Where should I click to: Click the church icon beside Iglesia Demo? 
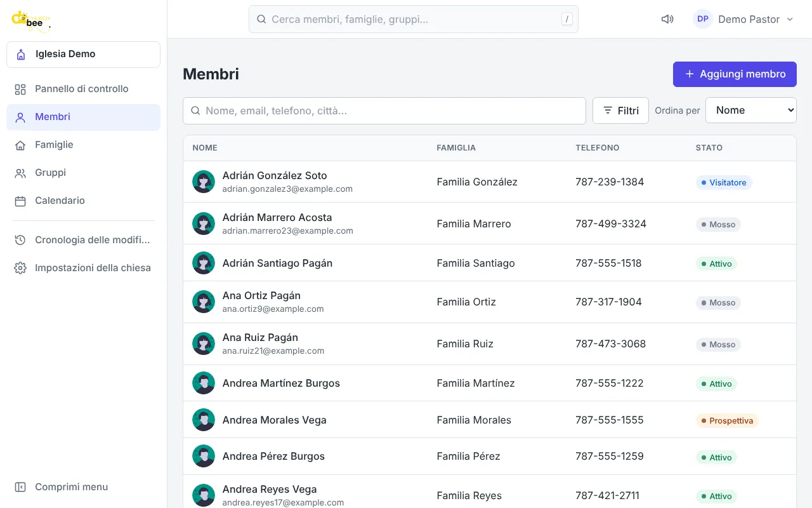pos(21,55)
